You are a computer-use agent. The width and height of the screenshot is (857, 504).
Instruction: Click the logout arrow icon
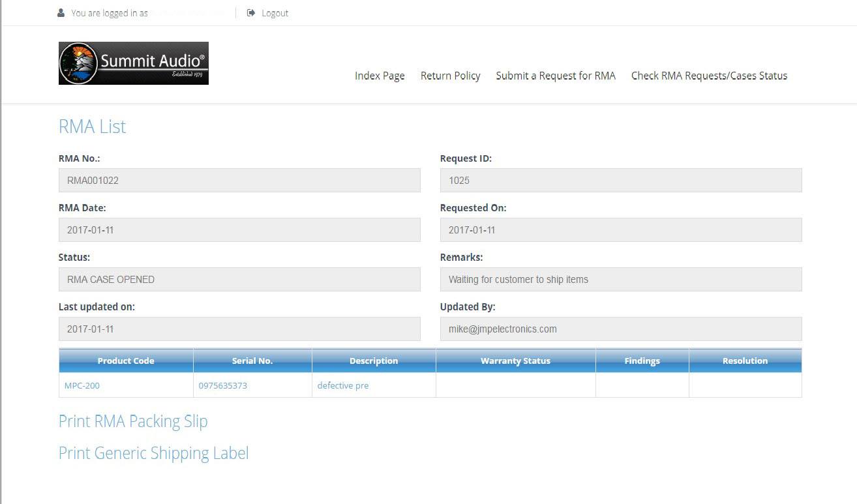[251, 13]
